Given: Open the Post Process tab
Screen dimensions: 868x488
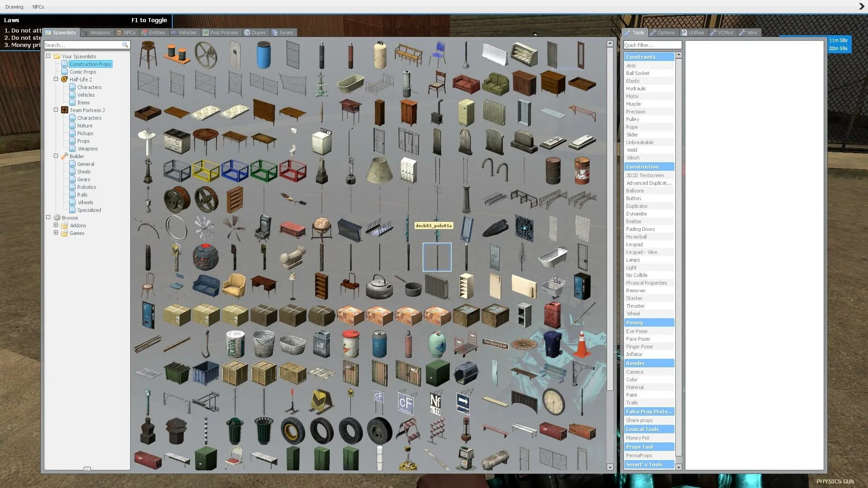Looking at the screenshot, I should click(221, 33).
